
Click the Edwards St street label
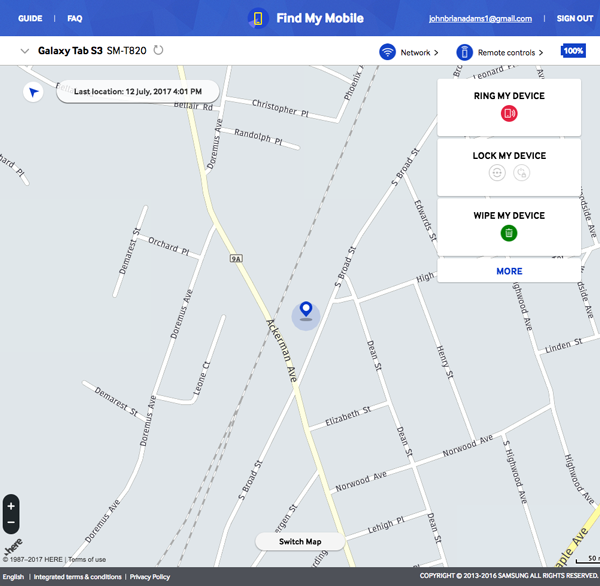[425, 220]
